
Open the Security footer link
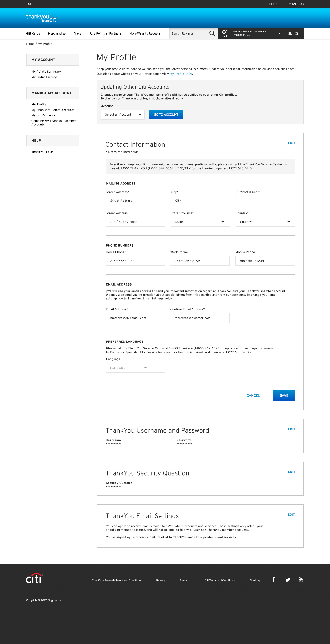185,581
